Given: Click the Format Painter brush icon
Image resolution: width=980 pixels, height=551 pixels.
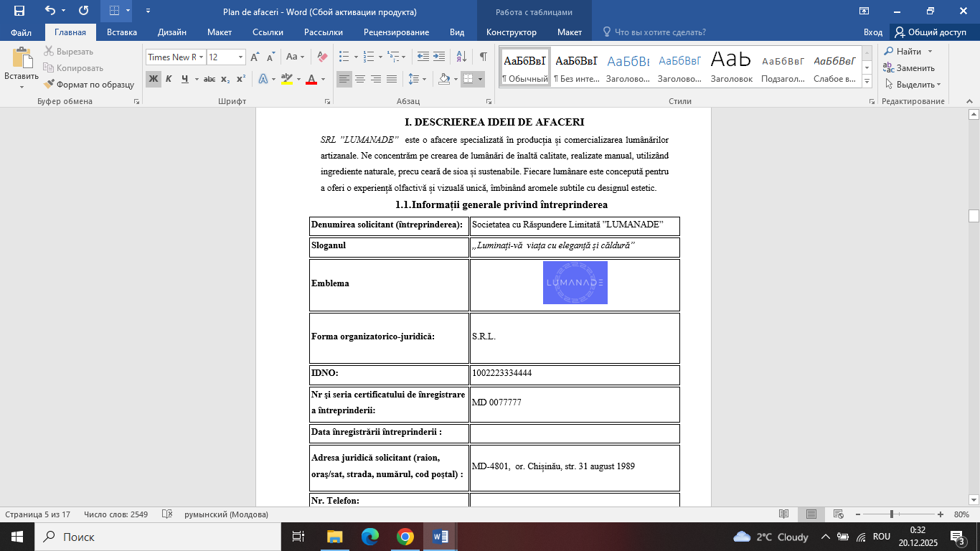Looking at the screenshot, I should point(49,84).
